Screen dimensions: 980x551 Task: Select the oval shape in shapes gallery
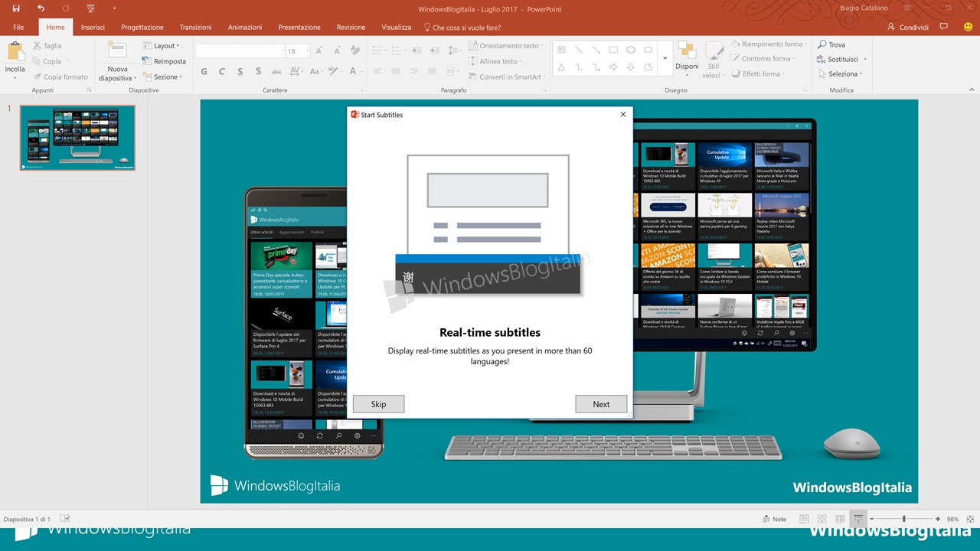coord(631,50)
